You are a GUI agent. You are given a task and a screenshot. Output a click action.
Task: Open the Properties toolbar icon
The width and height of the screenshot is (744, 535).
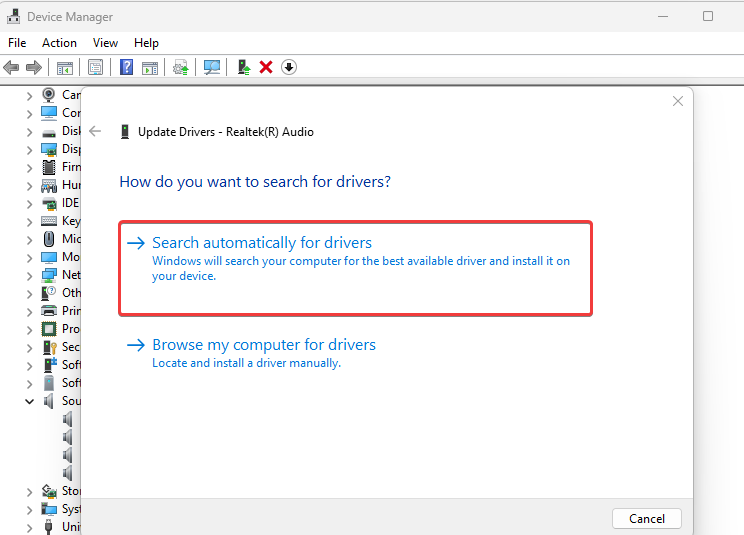click(95, 67)
